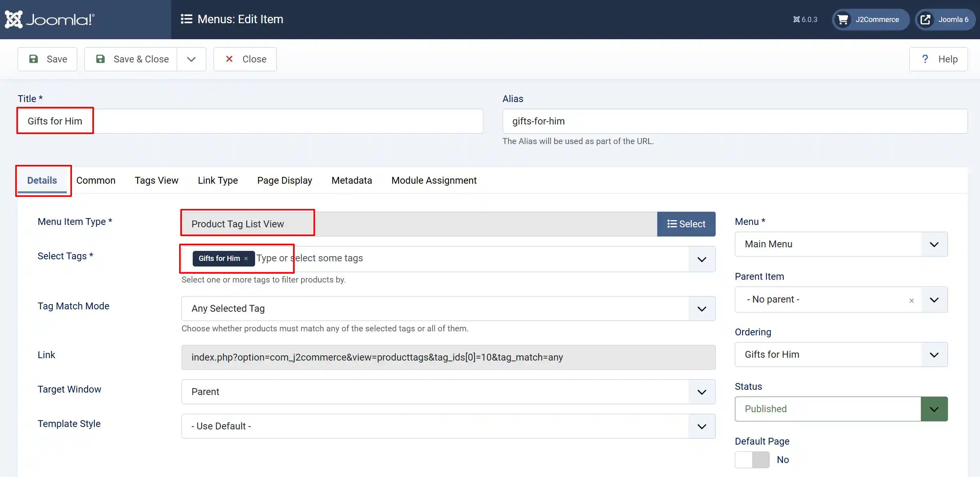
Task: Click the Joomla 6.0.3 version indicator
Action: pos(805,19)
